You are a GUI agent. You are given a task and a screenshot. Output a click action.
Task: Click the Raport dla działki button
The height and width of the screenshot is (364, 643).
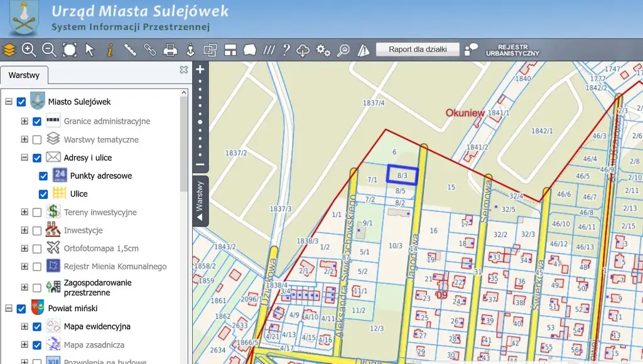[x=418, y=49]
